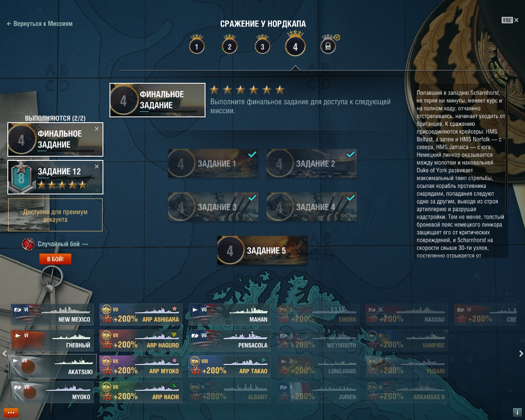Select the Jurien ship
525x420 pixels.
point(318,393)
